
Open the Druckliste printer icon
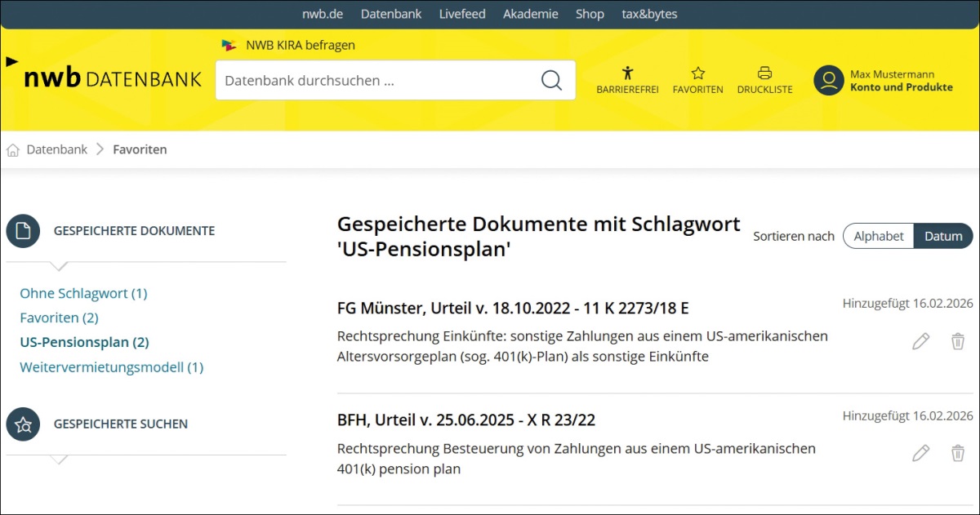click(764, 73)
